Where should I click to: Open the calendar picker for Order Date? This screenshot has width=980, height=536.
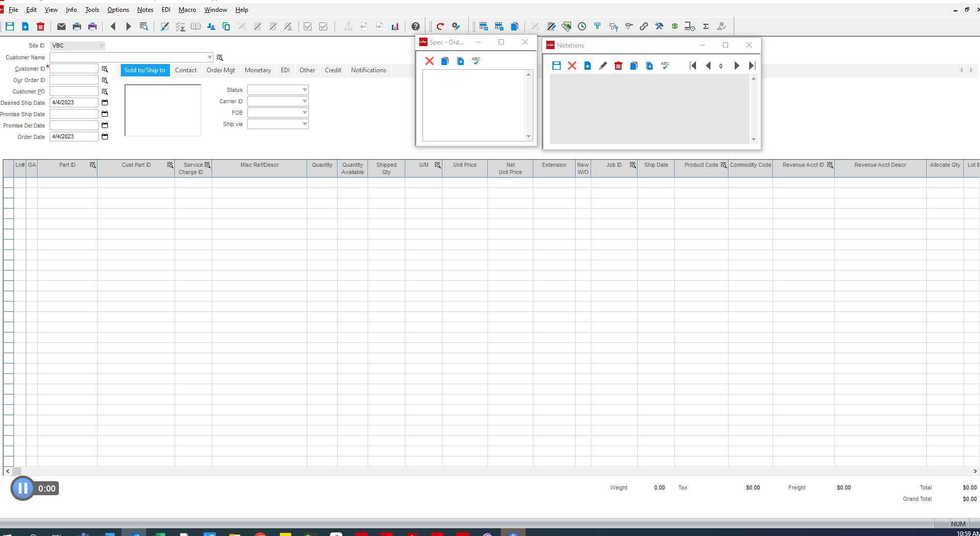(x=105, y=137)
